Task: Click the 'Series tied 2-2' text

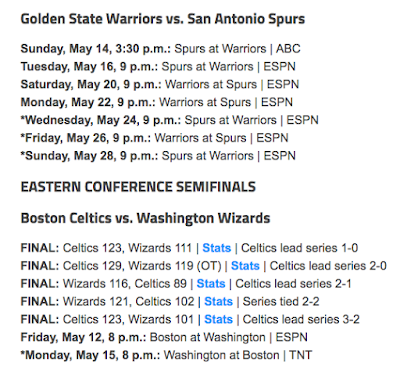Action: click(x=281, y=302)
